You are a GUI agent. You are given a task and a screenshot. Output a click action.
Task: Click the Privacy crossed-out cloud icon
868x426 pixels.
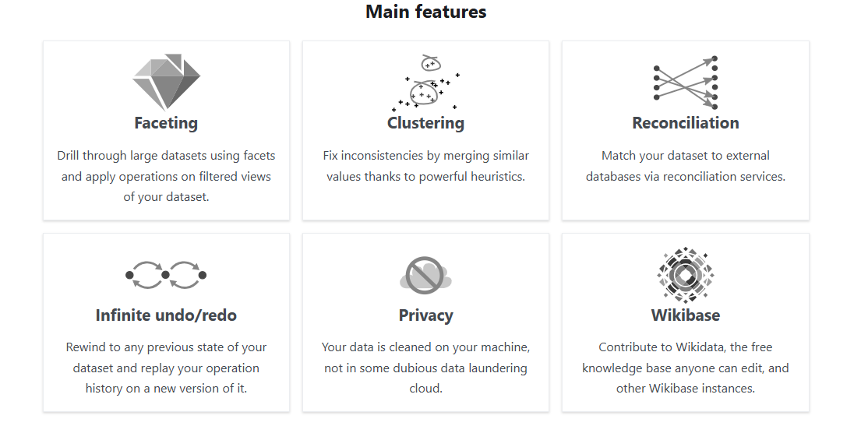point(425,274)
